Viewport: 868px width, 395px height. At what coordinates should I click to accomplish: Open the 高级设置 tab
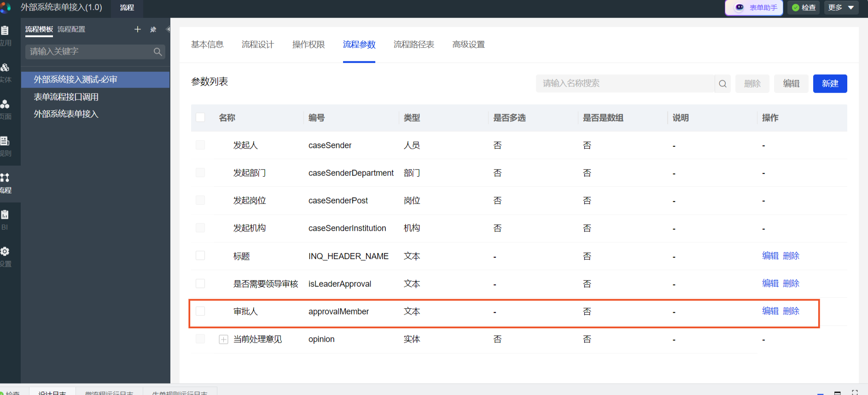(468, 45)
